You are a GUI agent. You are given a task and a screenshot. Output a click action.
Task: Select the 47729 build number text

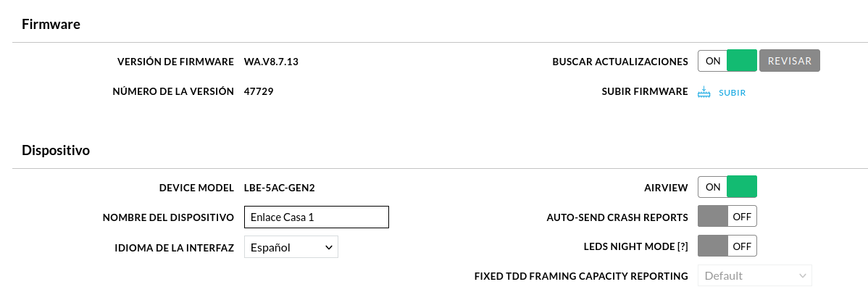tap(259, 91)
